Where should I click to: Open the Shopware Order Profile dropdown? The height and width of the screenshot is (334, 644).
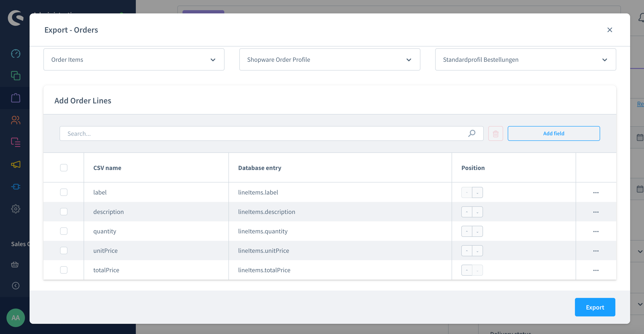click(x=329, y=60)
